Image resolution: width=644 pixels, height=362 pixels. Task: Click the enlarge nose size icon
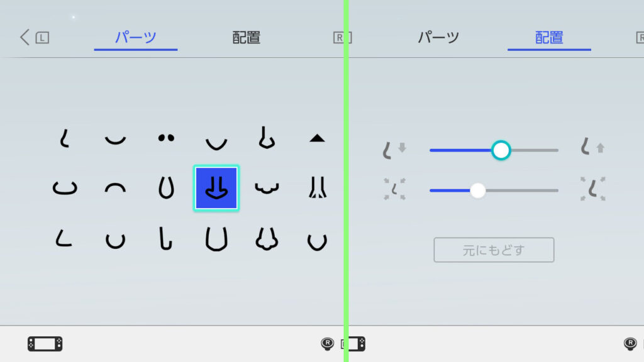(x=592, y=189)
